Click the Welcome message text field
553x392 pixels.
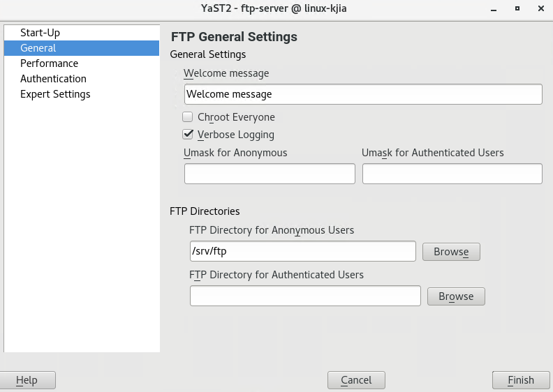click(x=363, y=94)
